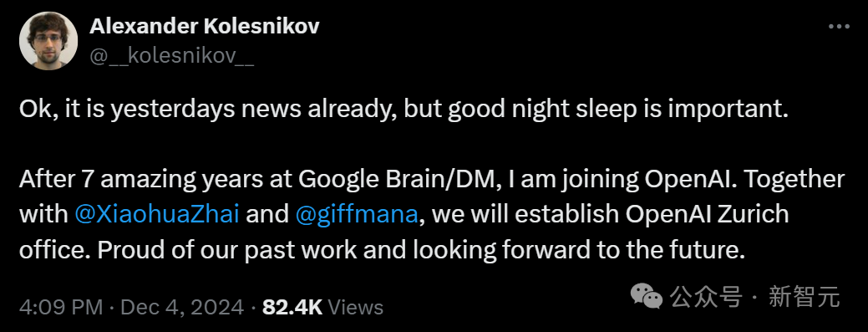Viewport: 868px width, 332px height.
Task: Open Alexander Kolesnikov's profile avatar
Action: coord(48,40)
